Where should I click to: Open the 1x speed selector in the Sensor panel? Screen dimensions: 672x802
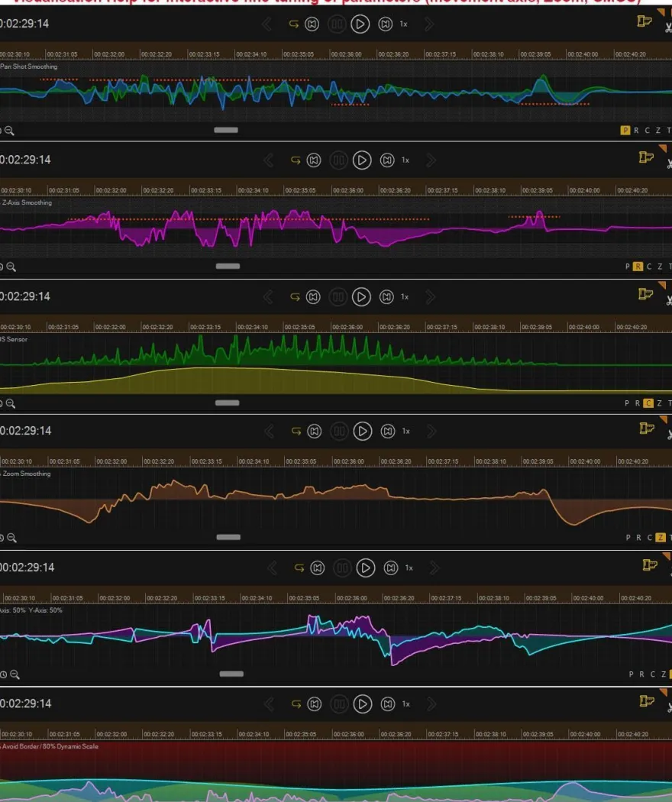[x=405, y=296]
